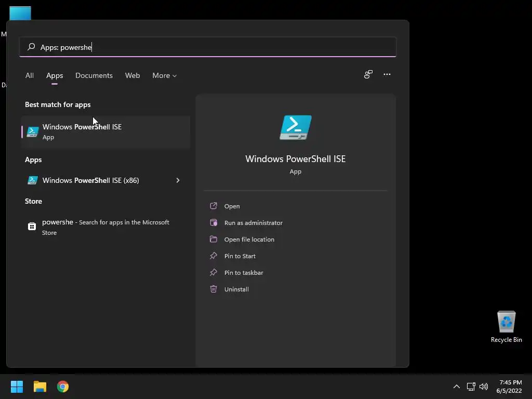Launch Google Chrome from taskbar
The height and width of the screenshot is (399, 532).
point(63,387)
